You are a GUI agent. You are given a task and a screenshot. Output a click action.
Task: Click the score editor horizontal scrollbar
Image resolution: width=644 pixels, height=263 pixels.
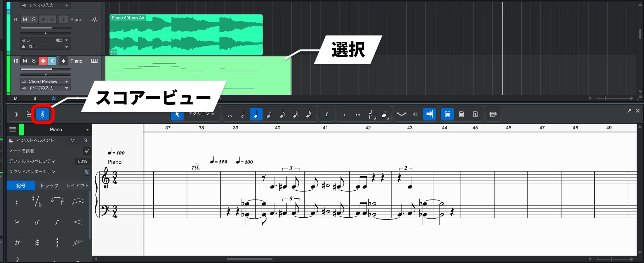[250, 259]
